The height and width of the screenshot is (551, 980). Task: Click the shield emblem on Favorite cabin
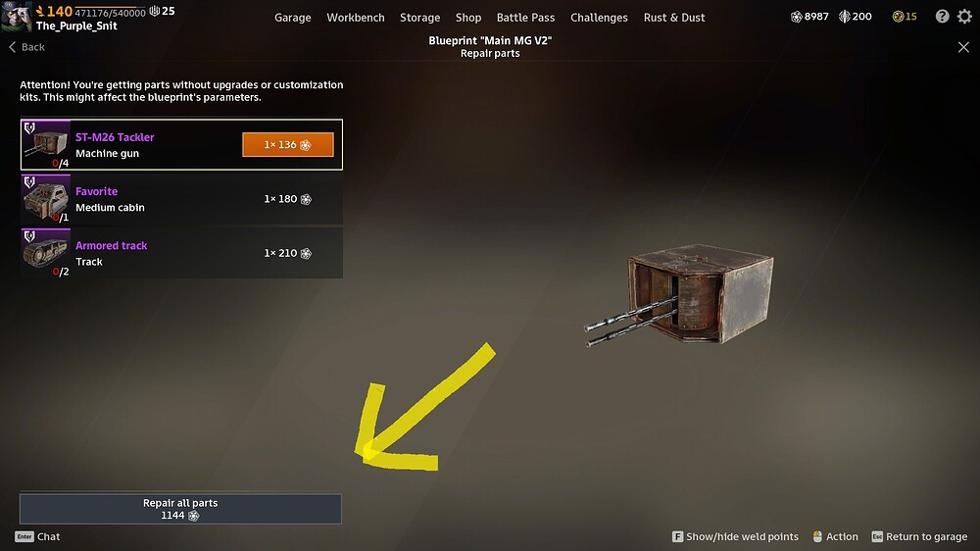[x=29, y=182]
